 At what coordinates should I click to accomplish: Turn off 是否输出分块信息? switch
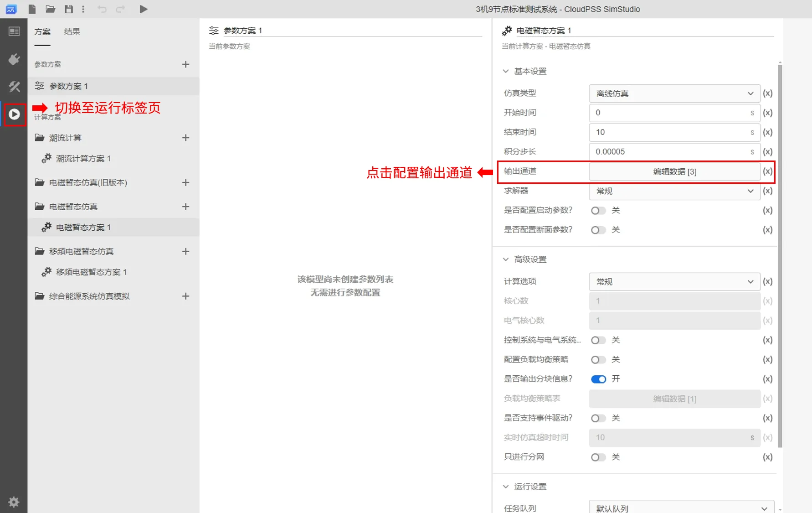(x=598, y=379)
